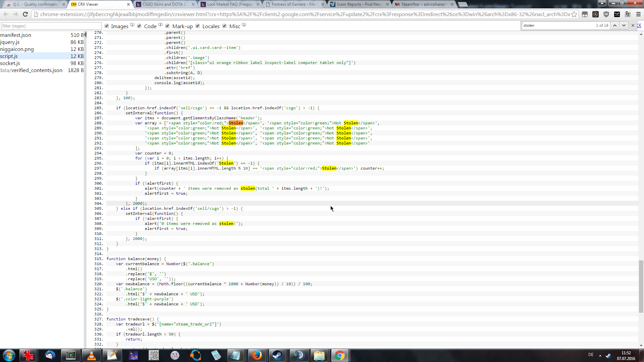Switch to the Scam Reports tab
The width and height of the screenshot is (644, 362).
[359, 4]
